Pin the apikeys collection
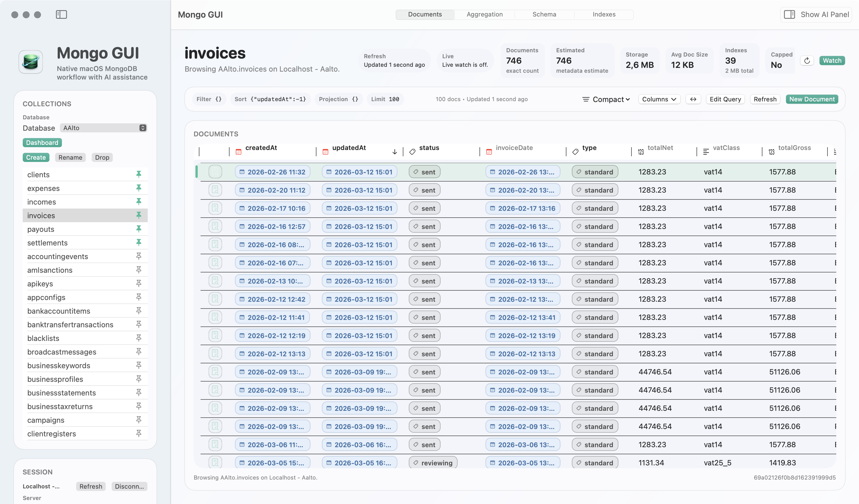Screen dimensions: 859x504 pos(139,283)
